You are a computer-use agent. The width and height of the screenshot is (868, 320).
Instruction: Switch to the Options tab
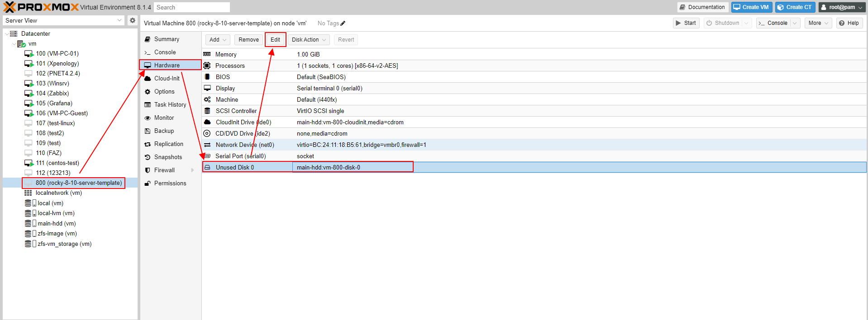point(171,92)
